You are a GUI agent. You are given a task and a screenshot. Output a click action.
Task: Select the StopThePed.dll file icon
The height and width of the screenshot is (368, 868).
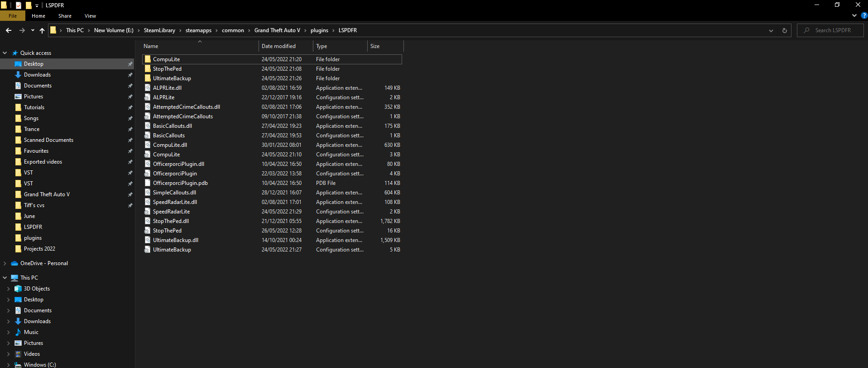coord(148,221)
